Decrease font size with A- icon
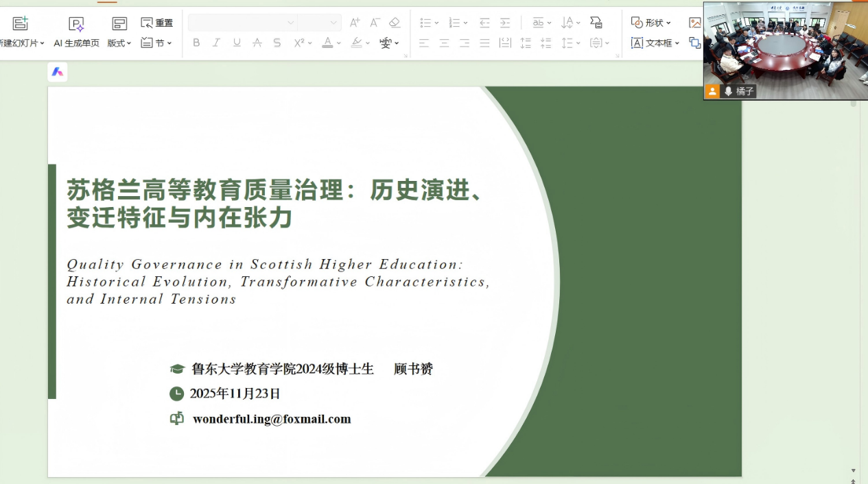The height and width of the screenshot is (484, 868). 375,23
